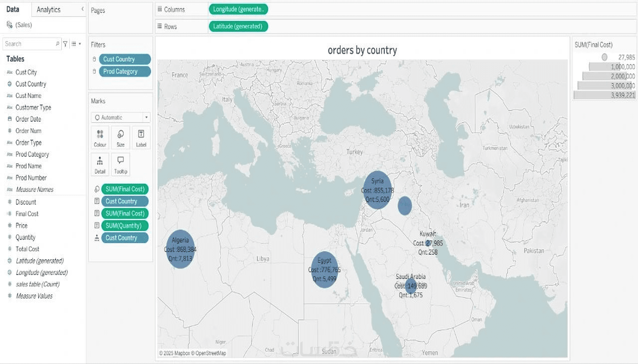This screenshot has height=364, width=638.
Task: Click the 'orders by country' chart title
Action: point(362,50)
